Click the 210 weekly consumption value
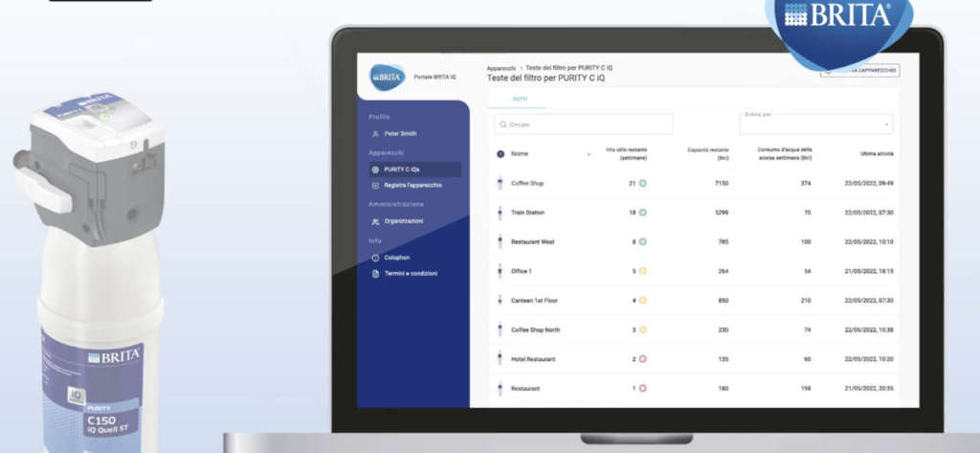The width and height of the screenshot is (980, 453). coord(806,301)
